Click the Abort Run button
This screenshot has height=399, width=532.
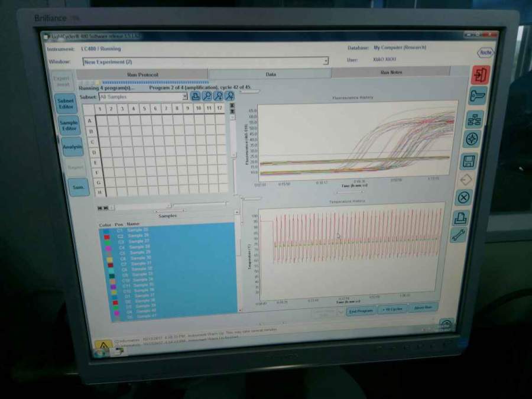(x=423, y=307)
